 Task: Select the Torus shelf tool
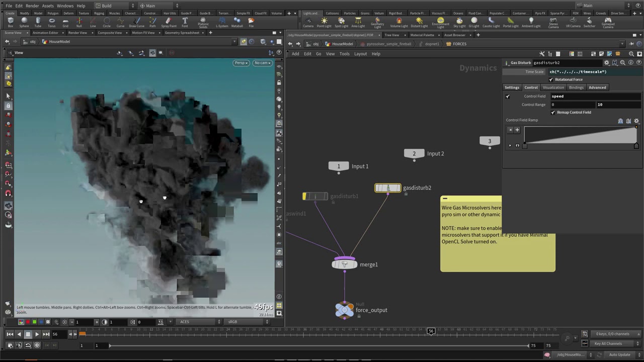pyautogui.click(x=52, y=23)
